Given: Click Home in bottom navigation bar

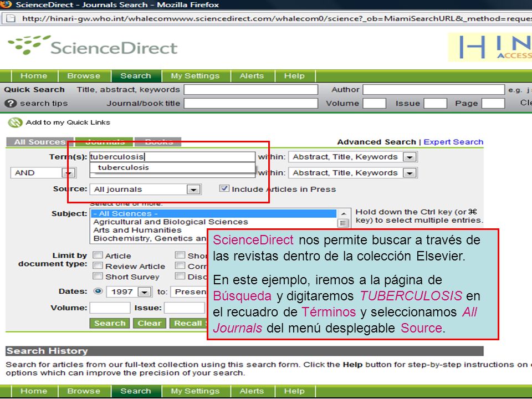Looking at the screenshot, I should tap(34, 391).
